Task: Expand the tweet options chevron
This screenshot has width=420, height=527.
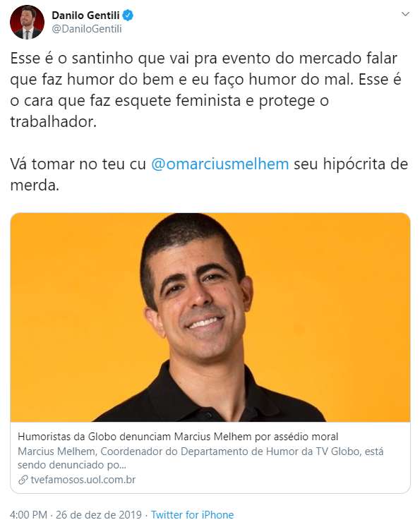Action: point(406,14)
